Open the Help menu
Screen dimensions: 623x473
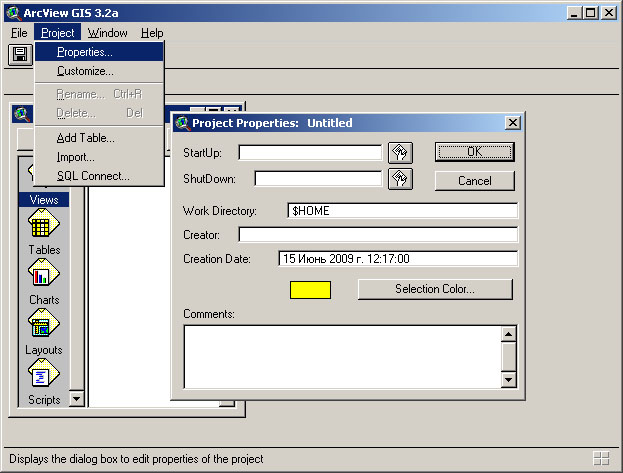152,33
